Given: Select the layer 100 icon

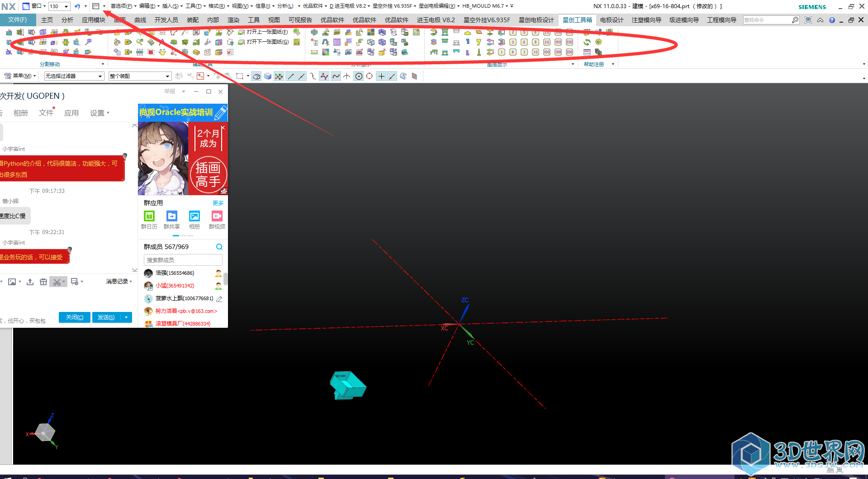Looking at the screenshot, I should point(547,52).
